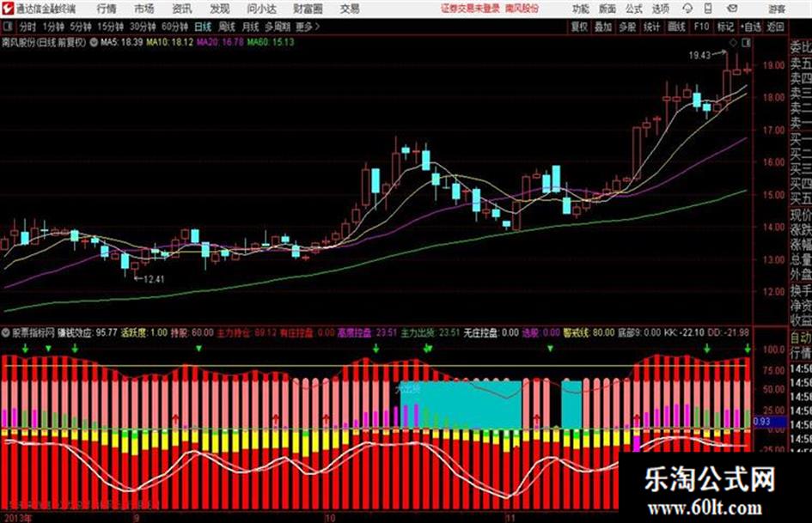Switch to the 60分钟 period tab

click(175, 27)
